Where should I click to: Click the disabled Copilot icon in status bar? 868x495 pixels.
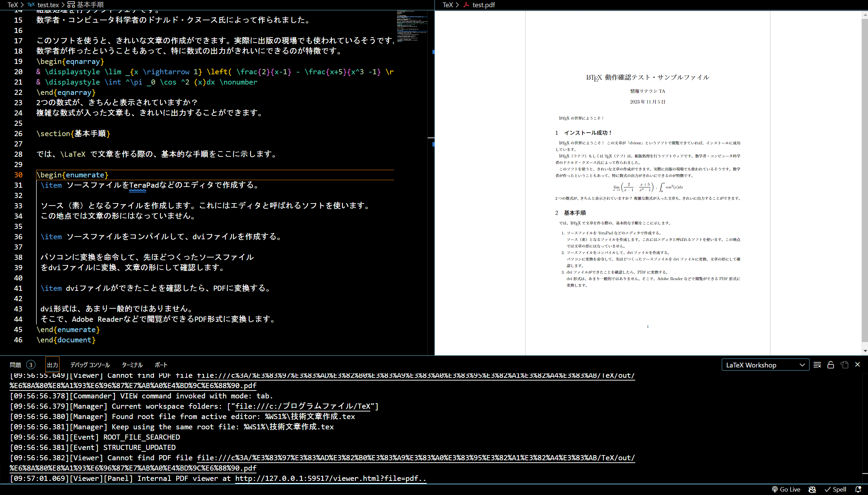(x=812, y=489)
